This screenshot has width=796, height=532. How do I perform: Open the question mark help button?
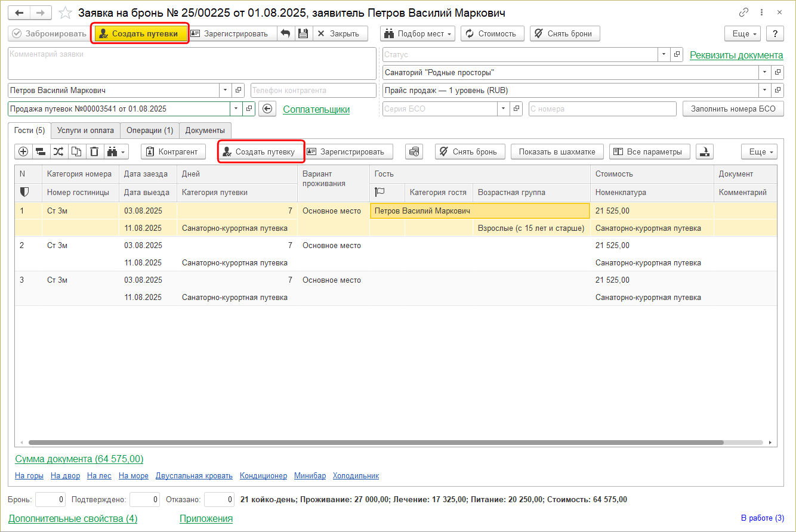click(775, 34)
